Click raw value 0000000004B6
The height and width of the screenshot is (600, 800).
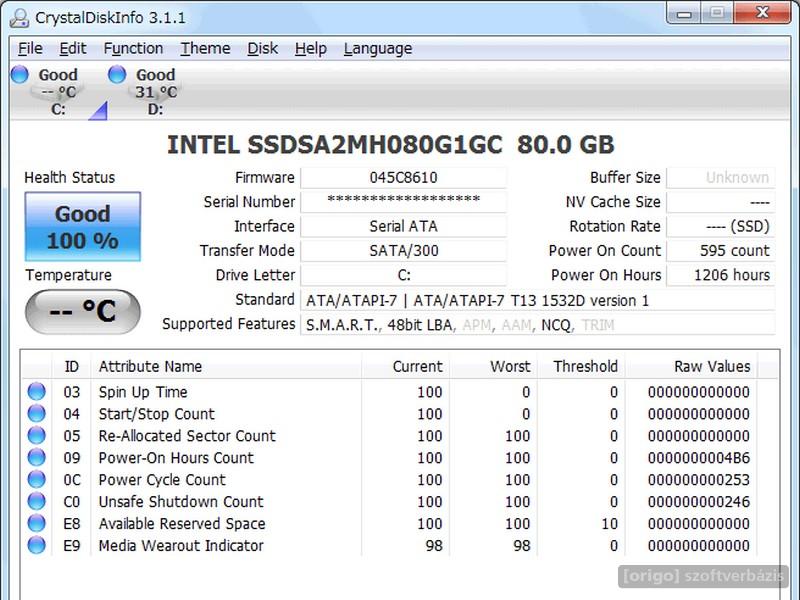click(x=699, y=458)
